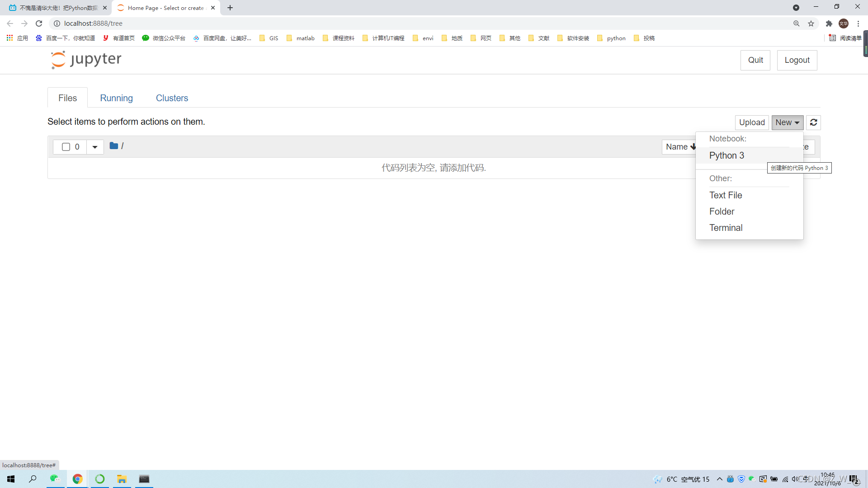Switch to the Clusters tab
868x488 pixels.
(x=172, y=98)
